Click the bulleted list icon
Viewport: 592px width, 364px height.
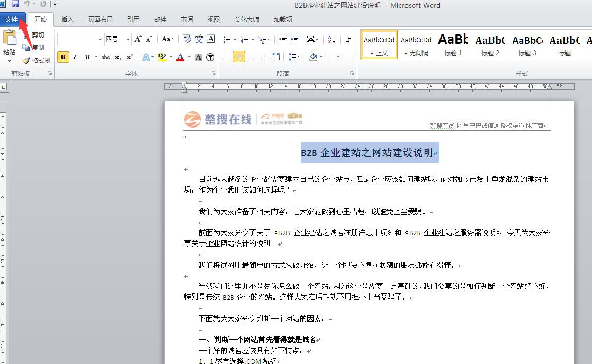(x=227, y=40)
